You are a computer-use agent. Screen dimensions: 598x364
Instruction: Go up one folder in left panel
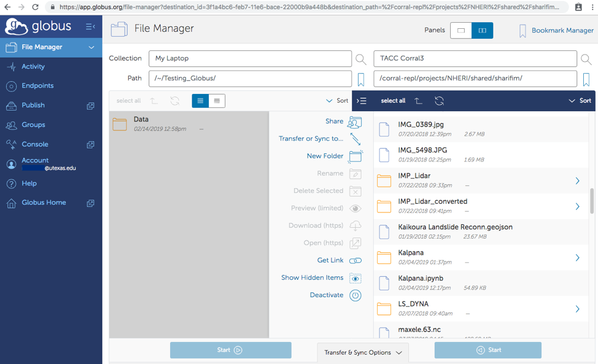pyautogui.click(x=153, y=101)
